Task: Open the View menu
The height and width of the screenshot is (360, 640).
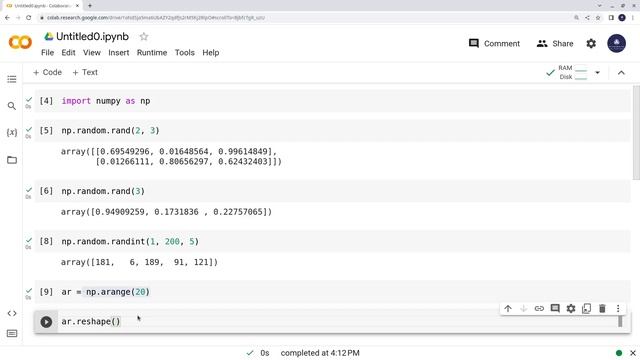Action: (x=92, y=53)
